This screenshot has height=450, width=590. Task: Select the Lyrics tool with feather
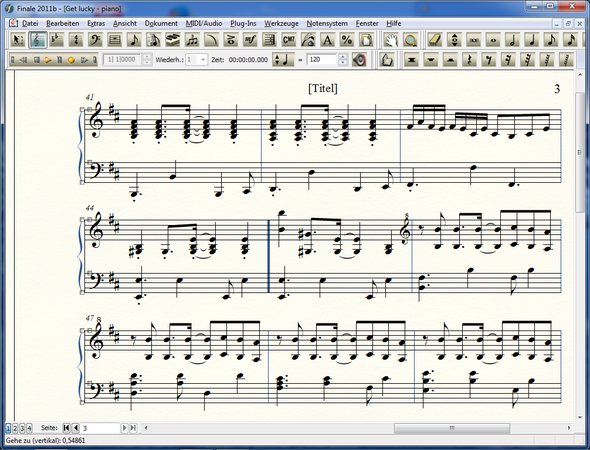[x=309, y=40]
